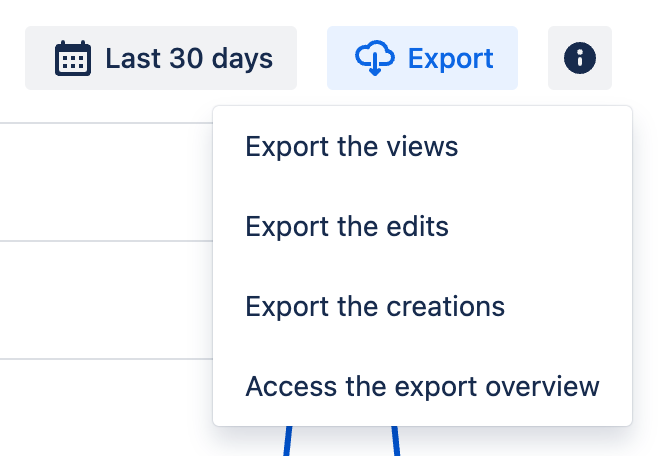Collapse the Export dropdown menu

(422, 59)
